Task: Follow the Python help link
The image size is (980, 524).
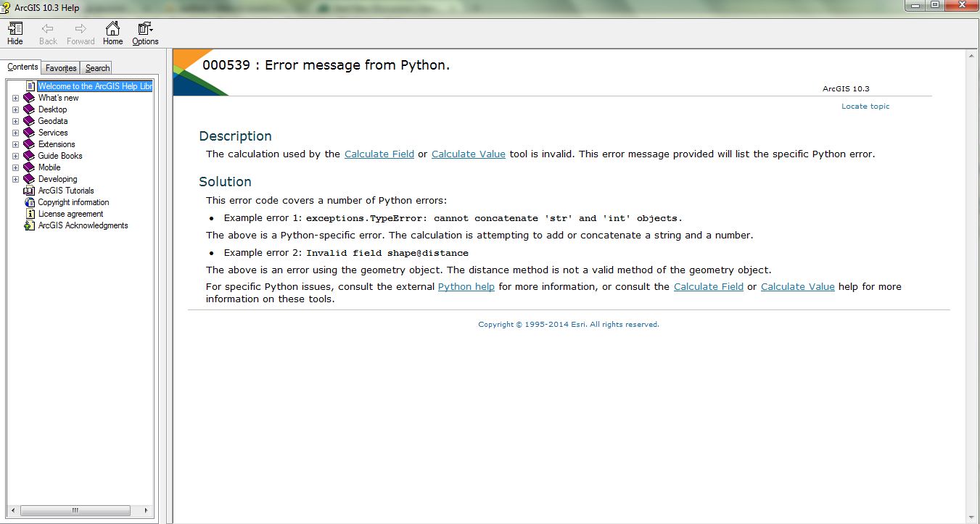Action: click(466, 286)
